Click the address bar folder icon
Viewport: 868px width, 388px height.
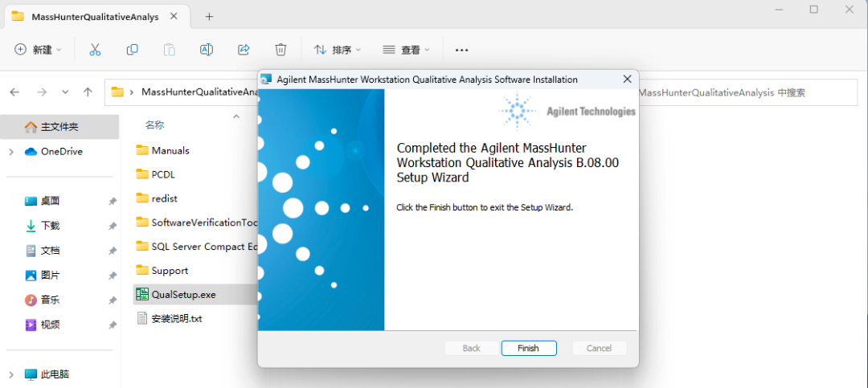point(117,92)
